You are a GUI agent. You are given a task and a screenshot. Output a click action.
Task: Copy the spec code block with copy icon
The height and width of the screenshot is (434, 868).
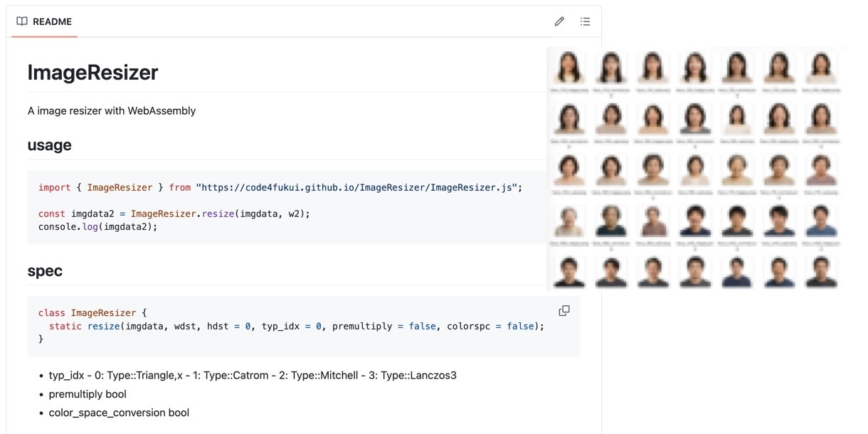(x=564, y=311)
